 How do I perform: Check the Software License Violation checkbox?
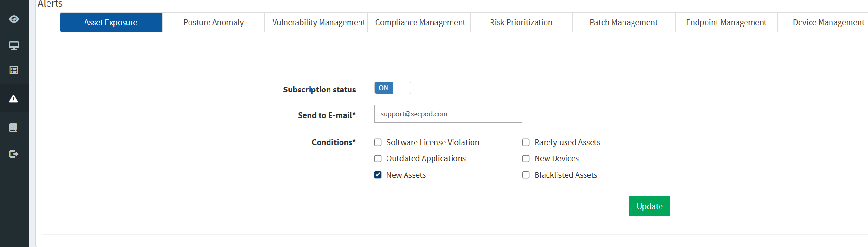click(378, 142)
